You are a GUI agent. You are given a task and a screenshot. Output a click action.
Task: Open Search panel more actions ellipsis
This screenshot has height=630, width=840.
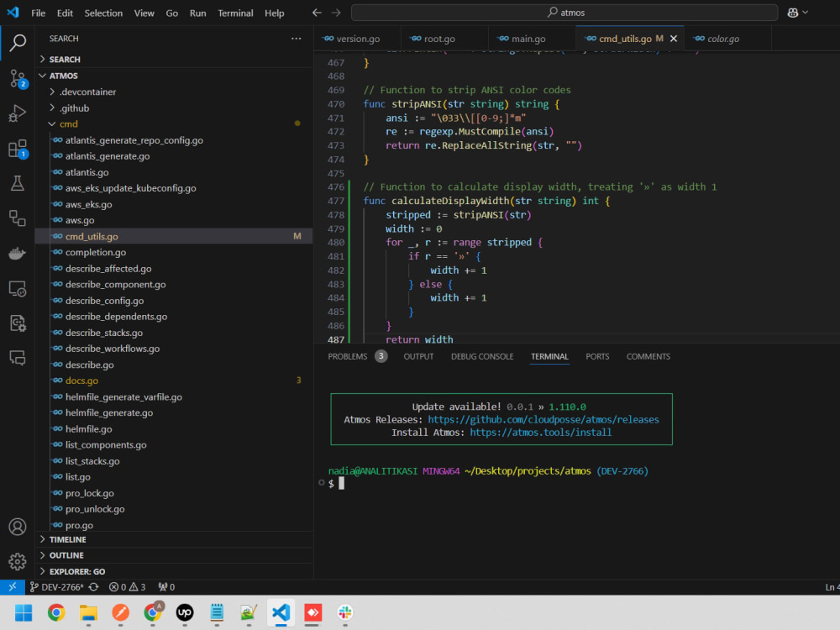point(297,39)
